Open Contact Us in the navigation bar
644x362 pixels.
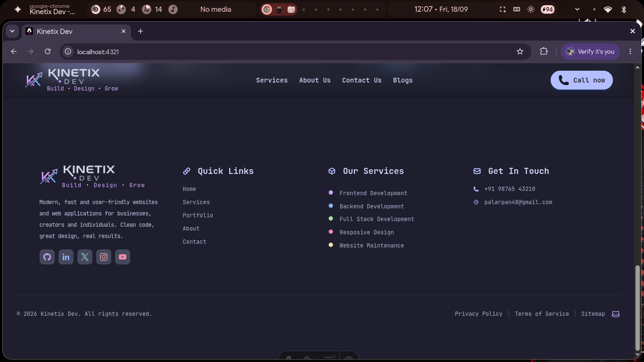point(362,80)
